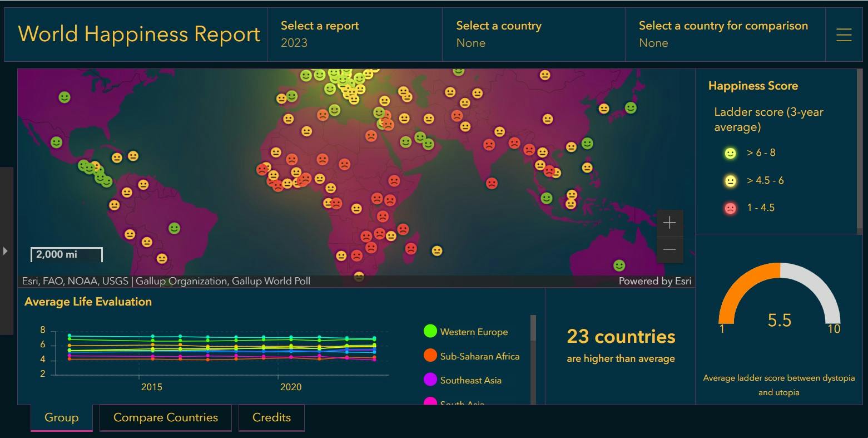Switch to the Compare Countries tab
Viewport: 868px width, 438px height.
tap(166, 418)
